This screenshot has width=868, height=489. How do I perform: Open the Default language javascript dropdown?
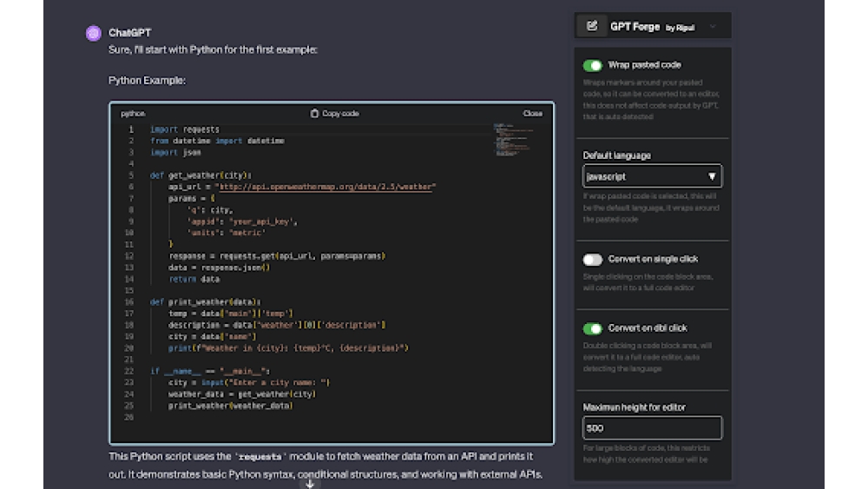[x=652, y=176]
